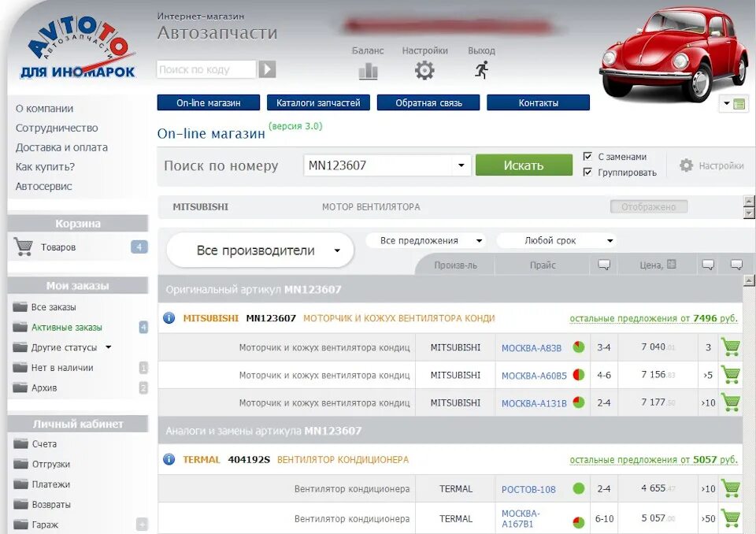Click the AVTOTO logo

(x=79, y=47)
